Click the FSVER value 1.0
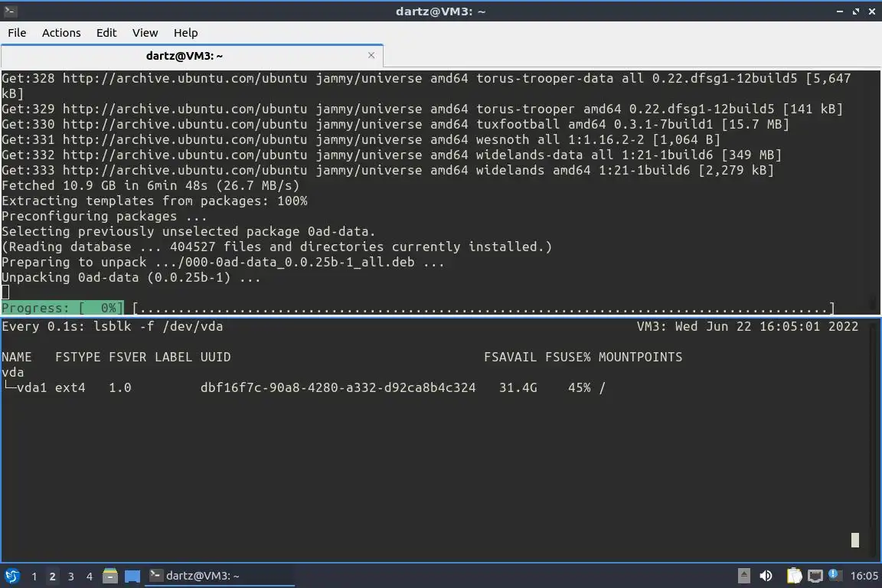This screenshot has width=882, height=588. pyautogui.click(x=119, y=387)
